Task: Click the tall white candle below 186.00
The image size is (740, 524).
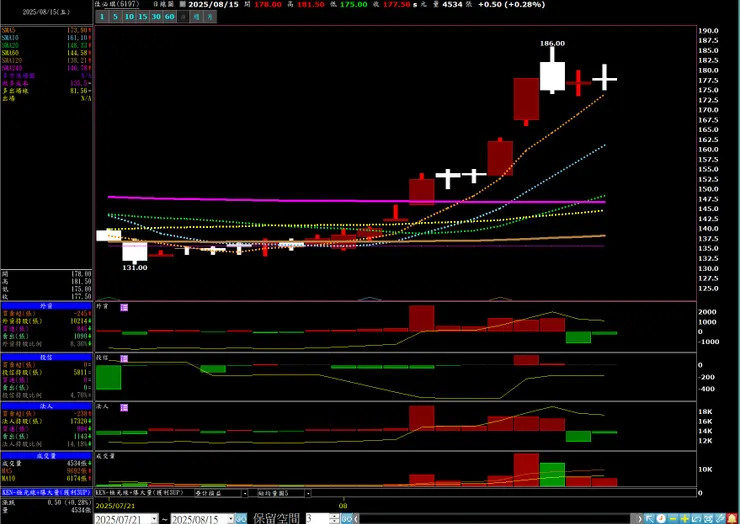Action: pyautogui.click(x=552, y=76)
